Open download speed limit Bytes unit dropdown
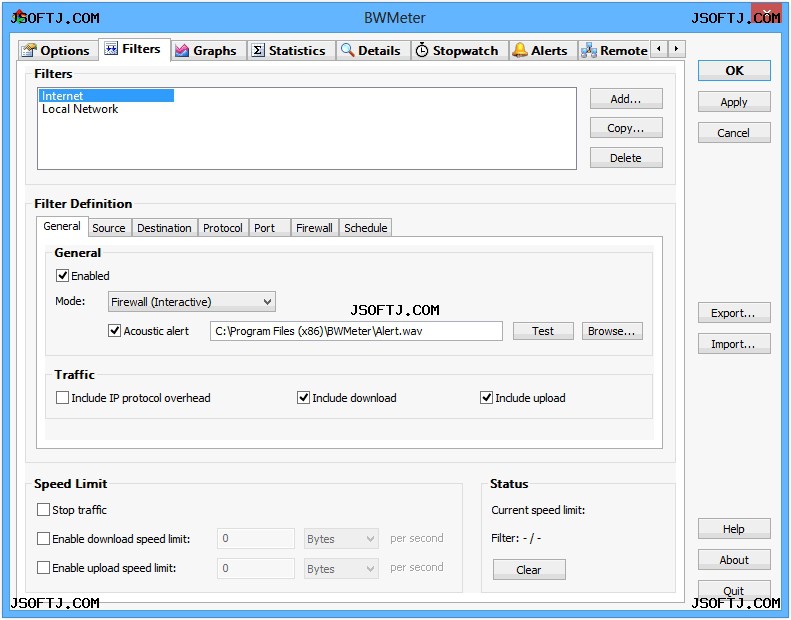Image resolution: width=791 pixels, height=620 pixels. [341, 539]
